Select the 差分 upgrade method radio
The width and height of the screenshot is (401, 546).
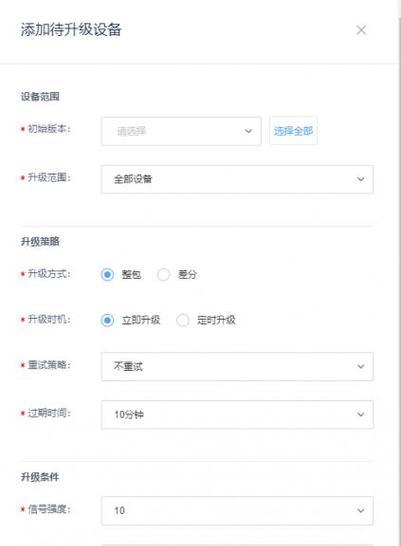click(x=164, y=274)
